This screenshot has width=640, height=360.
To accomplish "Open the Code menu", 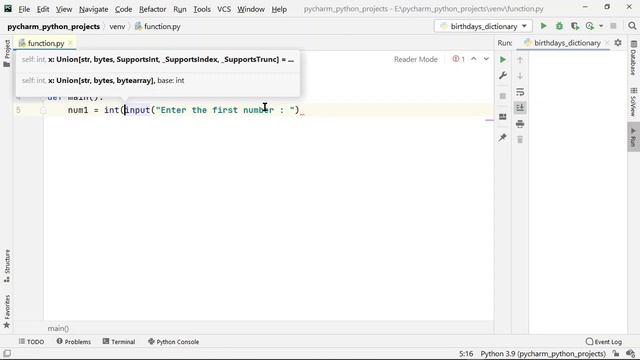I will (123, 9).
